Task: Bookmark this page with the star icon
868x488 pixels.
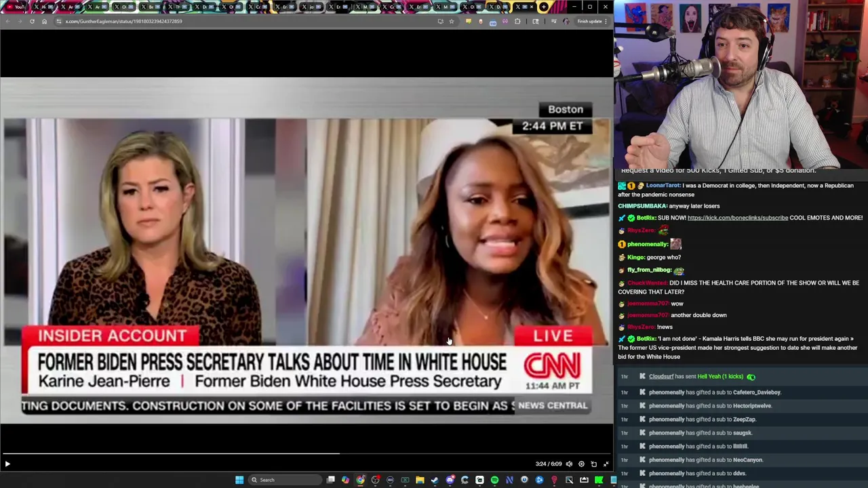Action: coord(452,21)
